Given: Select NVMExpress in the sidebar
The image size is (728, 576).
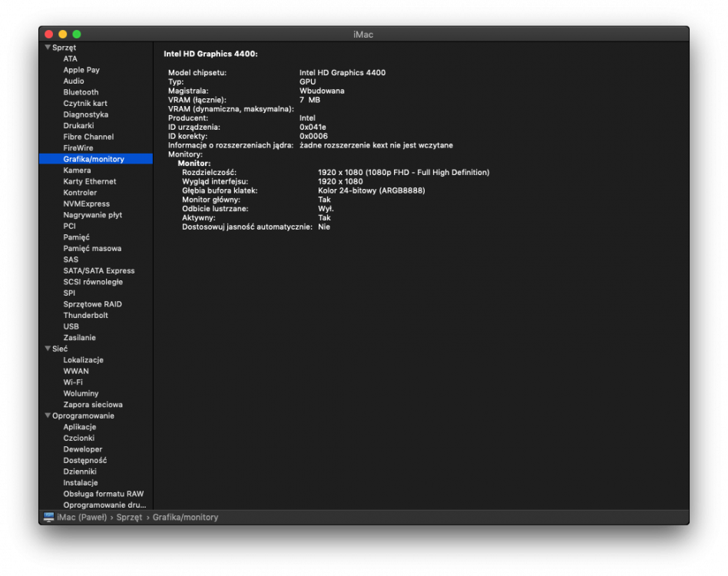Looking at the screenshot, I should [86, 204].
